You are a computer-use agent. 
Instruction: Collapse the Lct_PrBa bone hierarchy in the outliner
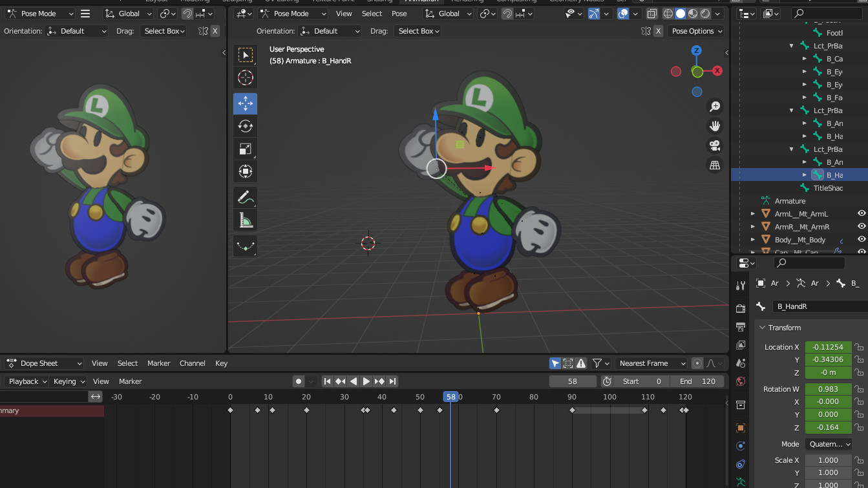pyautogui.click(x=791, y=45)
